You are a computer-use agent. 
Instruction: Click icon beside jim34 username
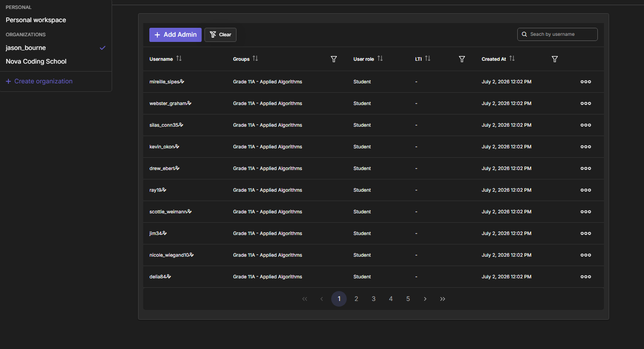click(x=165, y=233)
